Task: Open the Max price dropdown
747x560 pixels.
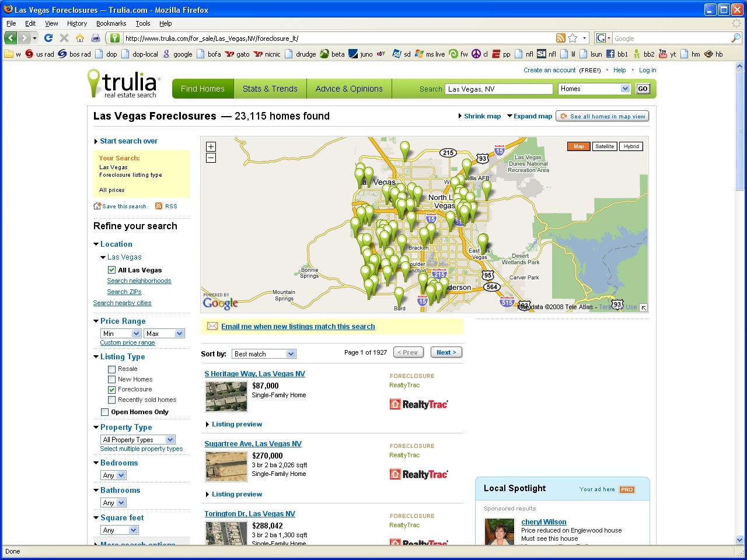Action: tap(164, 334)
